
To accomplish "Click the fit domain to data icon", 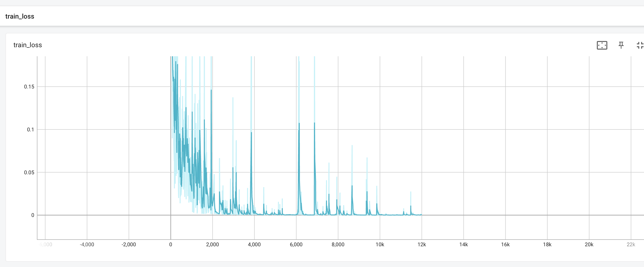I will point(602,45).
